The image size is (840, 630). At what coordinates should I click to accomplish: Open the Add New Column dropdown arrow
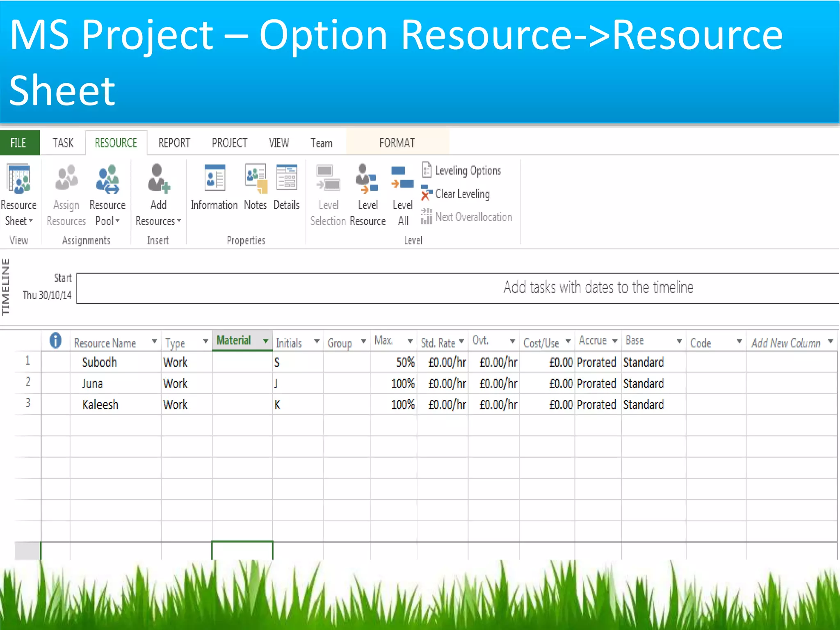coord(831,341)
